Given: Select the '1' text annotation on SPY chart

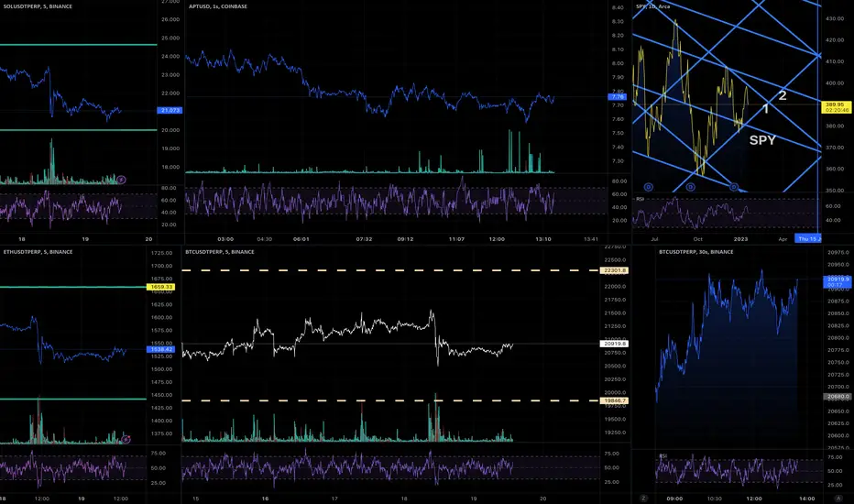Looking at the screenshot, I should point(765,109).
